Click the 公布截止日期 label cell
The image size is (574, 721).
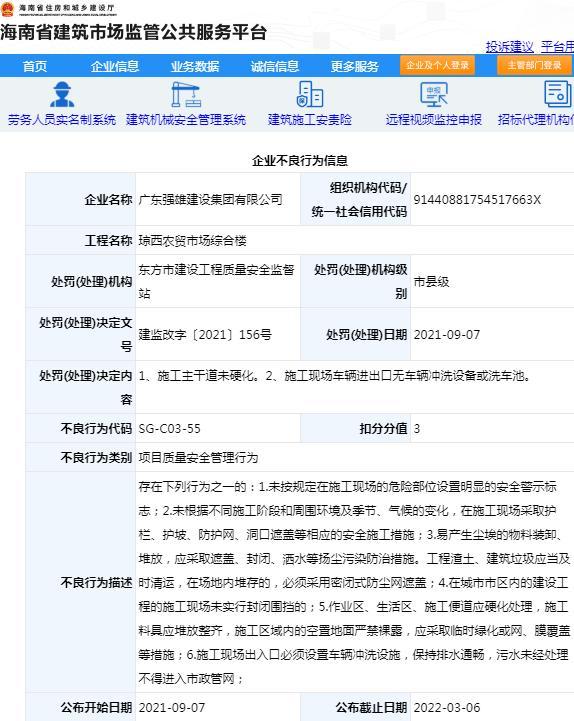pyautogui.click(x=356, y=707)
